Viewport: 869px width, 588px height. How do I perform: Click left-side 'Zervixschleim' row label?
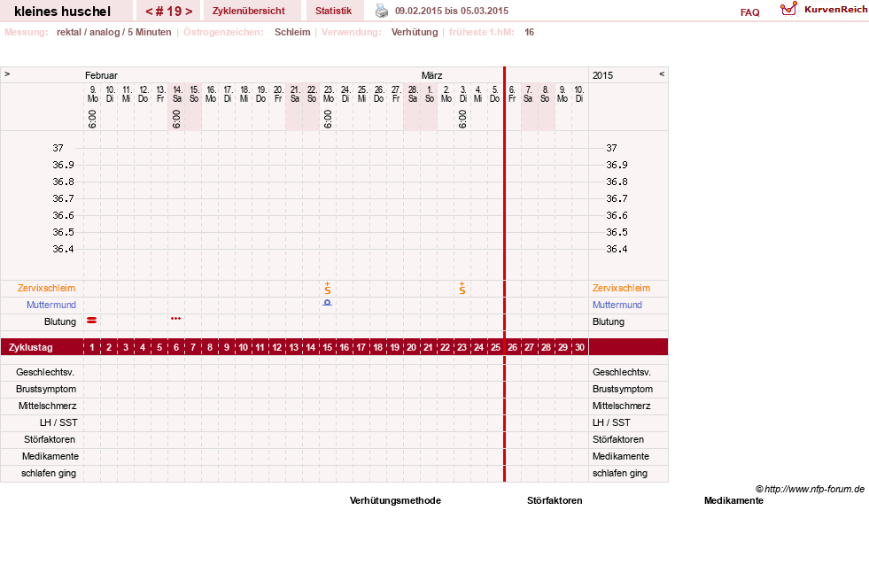click(47, 288)
